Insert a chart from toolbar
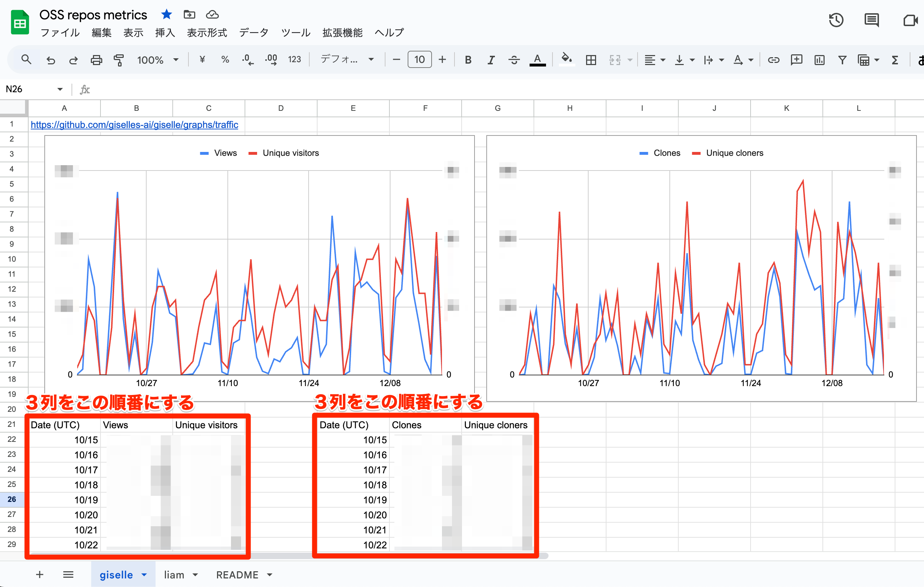Screen dimensions: 924x587 pyautogui.click(x=819, y=59)
